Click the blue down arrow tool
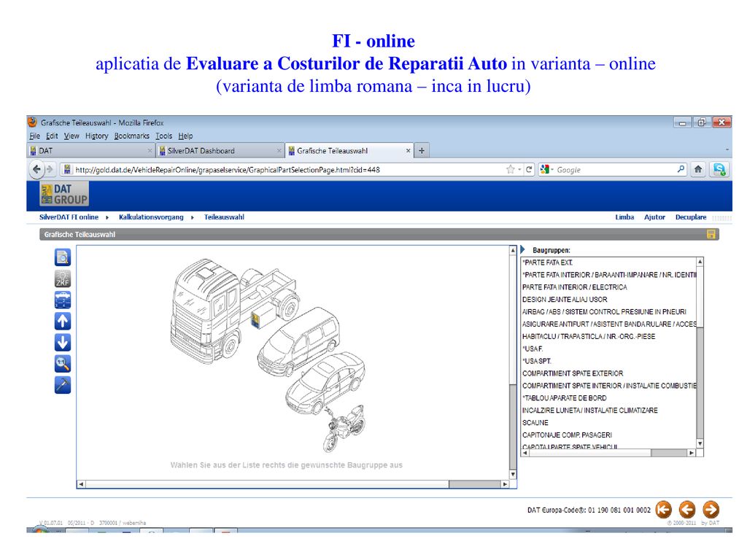Image resolution: width=747 pixels, height=560 pixels. 63,343
